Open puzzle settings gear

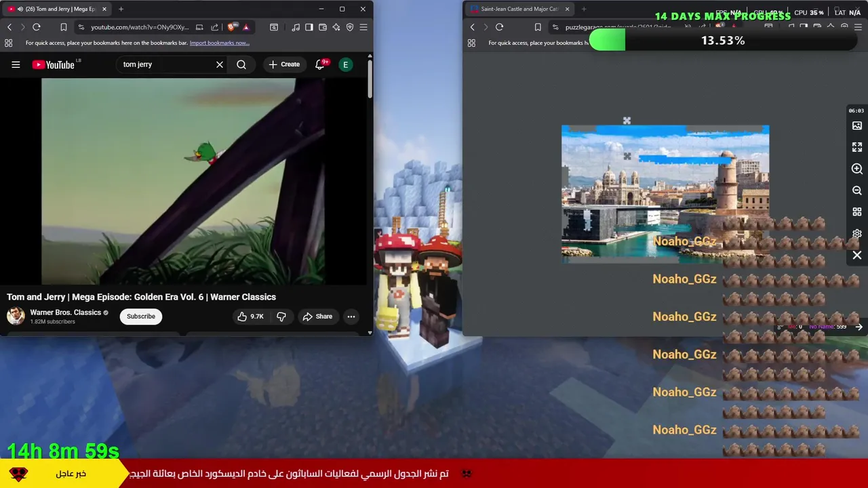click(857, 234)
